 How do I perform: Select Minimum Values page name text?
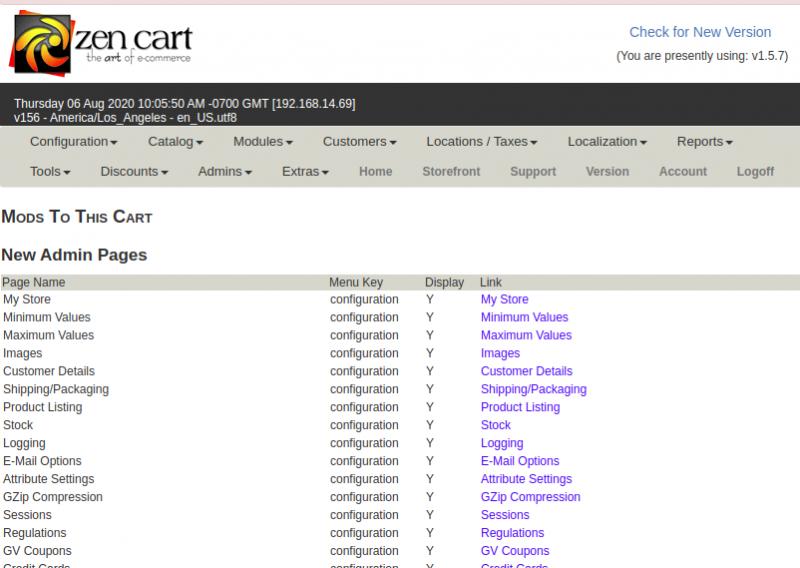coord(46,317)
